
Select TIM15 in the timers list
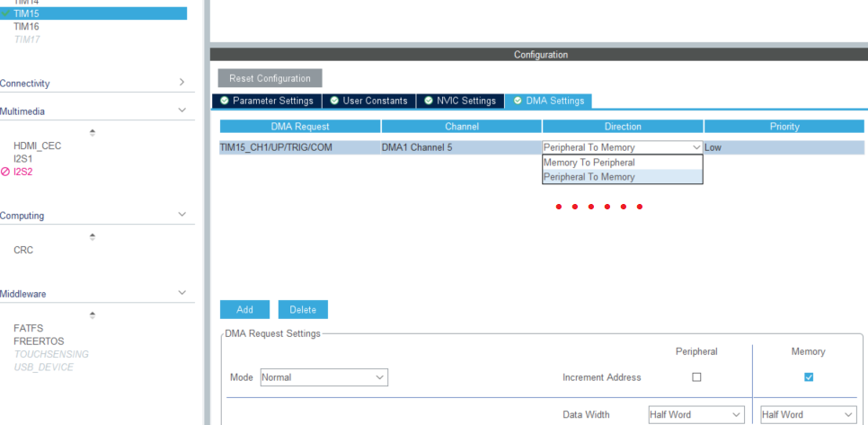coord(93,13)
